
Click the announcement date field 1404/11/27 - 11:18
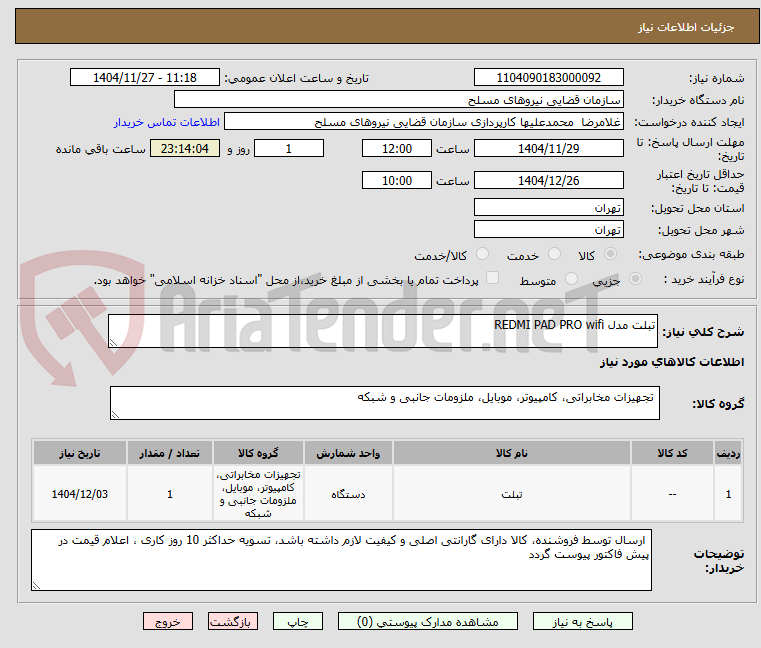pos(145,77)
